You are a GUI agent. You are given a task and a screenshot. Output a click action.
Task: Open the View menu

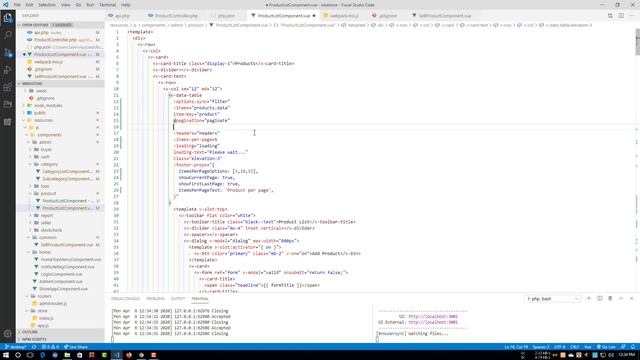pos(65,5)
